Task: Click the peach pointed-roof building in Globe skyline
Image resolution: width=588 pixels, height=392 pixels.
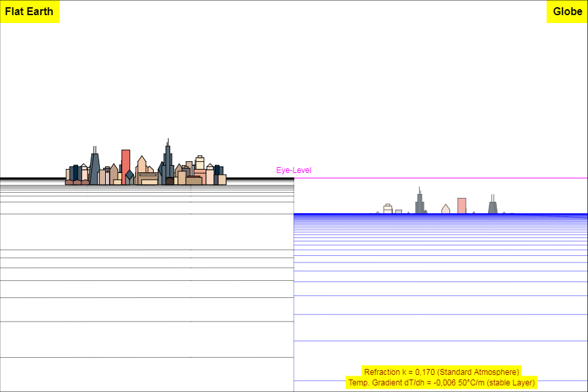Action: [445, 209]
